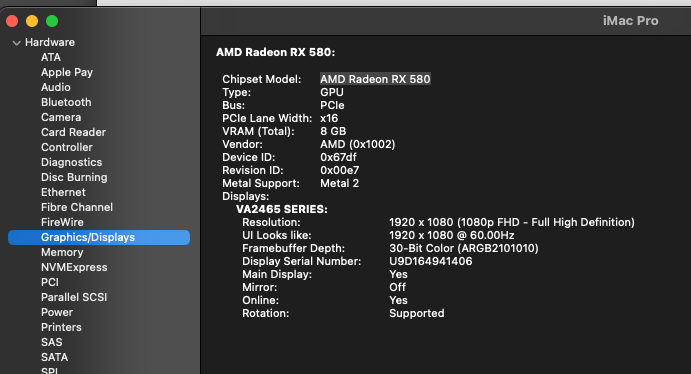The image size is (691, 374).
Task: Click the VRAM total value 8 GB
Action: (x=333, y=131)
